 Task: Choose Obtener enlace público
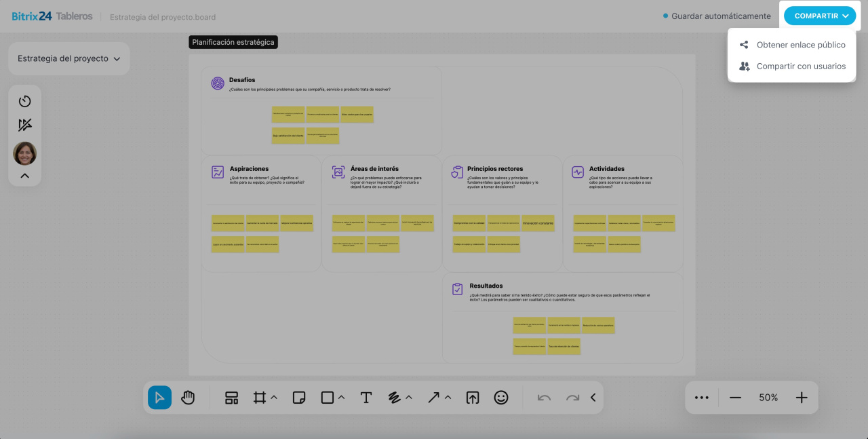(x=800, y=45)
